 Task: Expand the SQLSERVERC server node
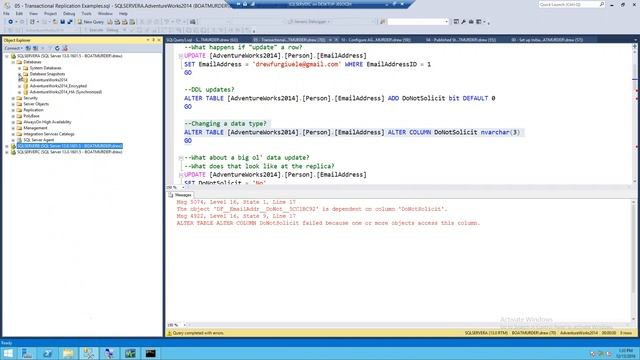click(7, 152)
